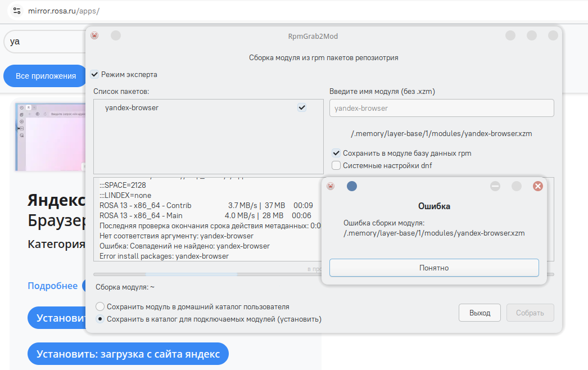Screen dimensions: 588x370
Task: Click log line Error install packages: yandex-browser
Action: pyautogui.click(x=164, y=256)
